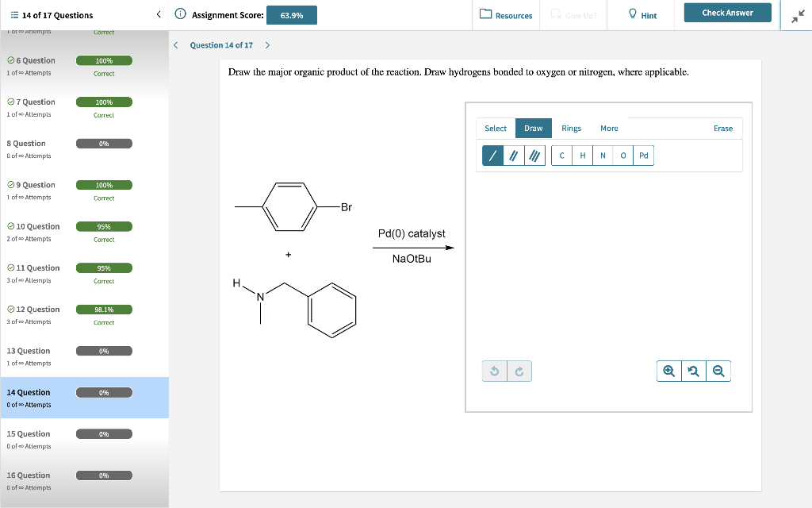The image size is (812, 508).
Task: Switch to the Select mode tab
Action: tap(495, 128)
